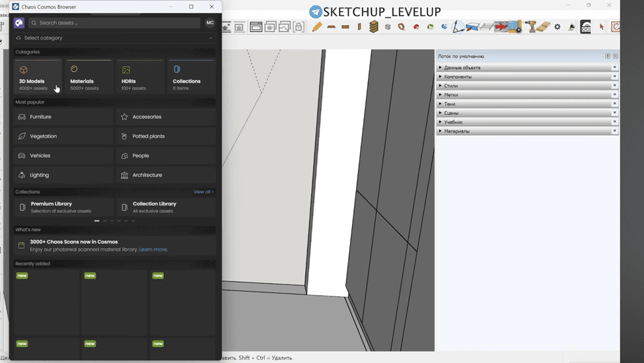
Task: Open the Collections category card
Action: pyautogui.click(x=192, y=77)
